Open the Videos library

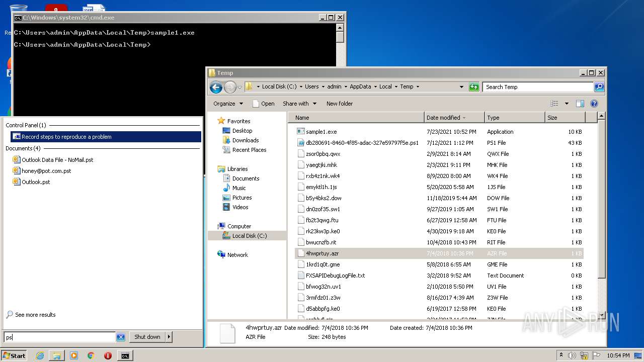[x=240, y=207]
